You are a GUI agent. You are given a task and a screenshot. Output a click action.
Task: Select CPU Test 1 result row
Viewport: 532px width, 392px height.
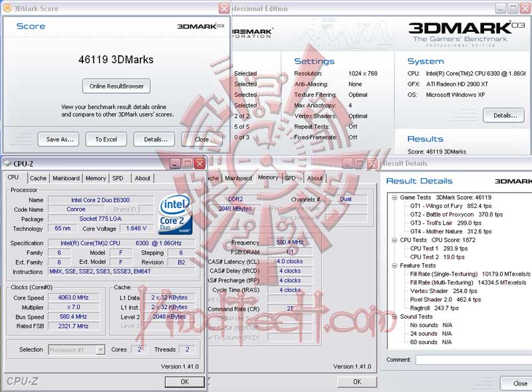pos(439,248)
